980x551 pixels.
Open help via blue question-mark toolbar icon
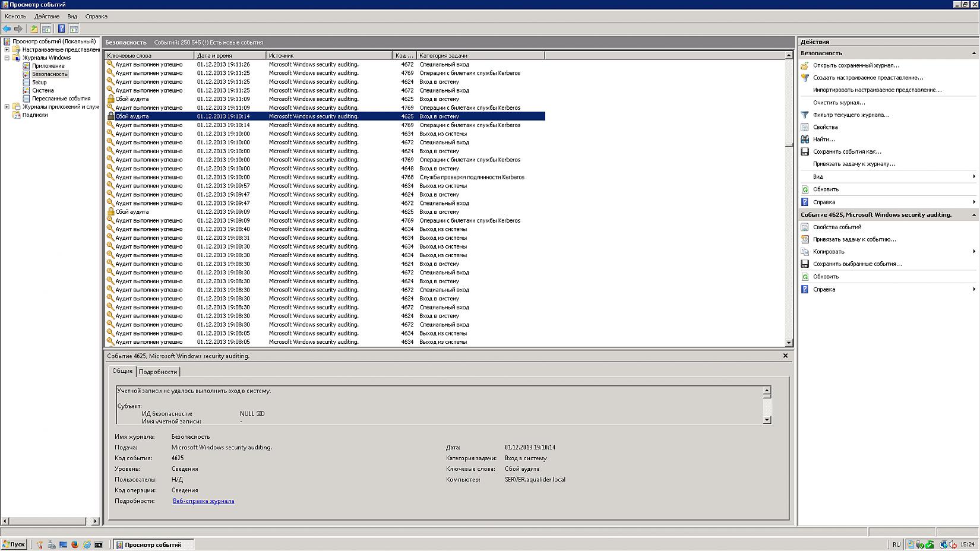tap(62, 28)
